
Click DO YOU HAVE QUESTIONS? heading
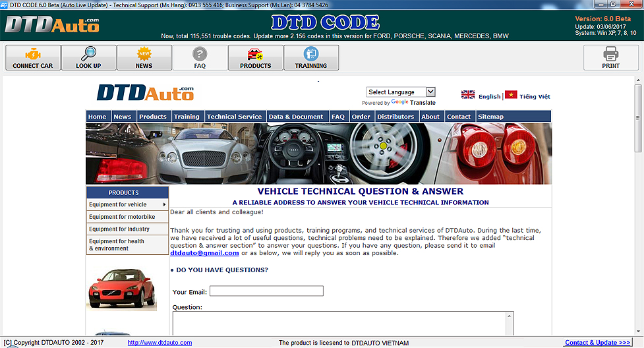(221, 270)
